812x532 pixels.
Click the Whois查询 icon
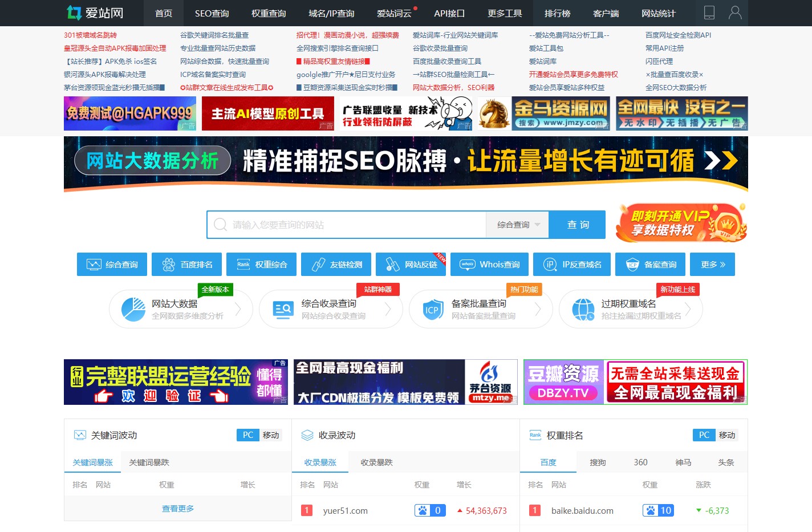468,265
